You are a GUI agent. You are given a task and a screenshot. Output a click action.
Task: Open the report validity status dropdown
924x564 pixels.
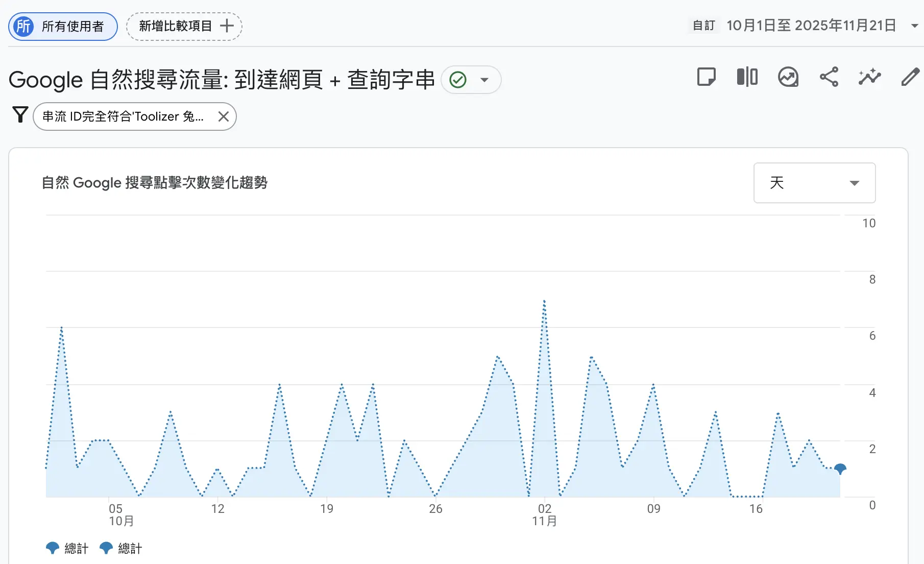coord(484,80)
